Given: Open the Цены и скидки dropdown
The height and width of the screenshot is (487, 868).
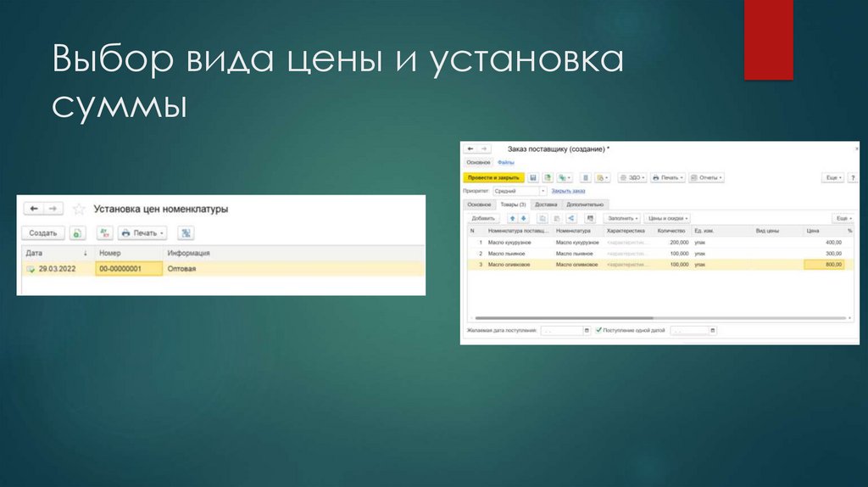Looking at the screenshot, I should pos(667,218).
